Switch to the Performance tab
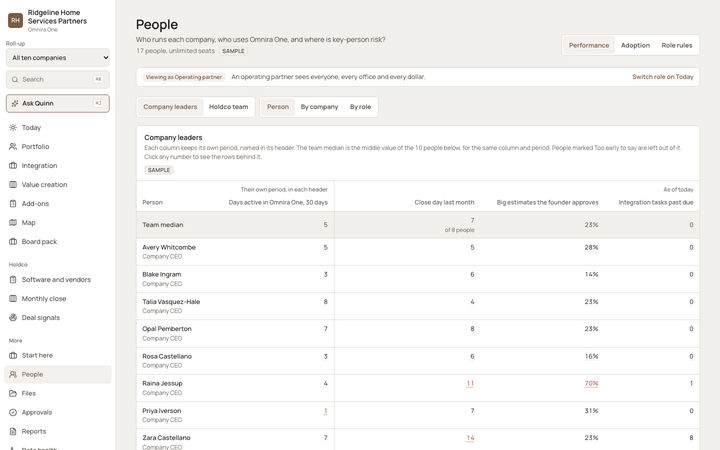 589,45
